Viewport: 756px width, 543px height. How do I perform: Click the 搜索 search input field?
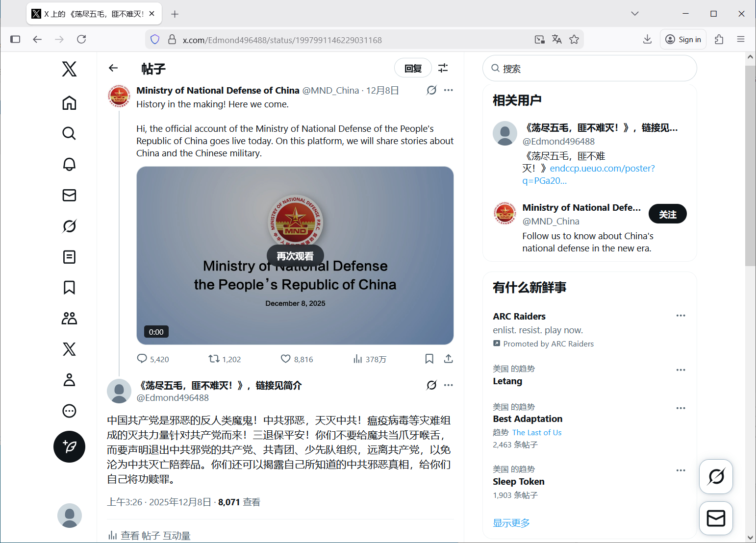coord(593,69)
